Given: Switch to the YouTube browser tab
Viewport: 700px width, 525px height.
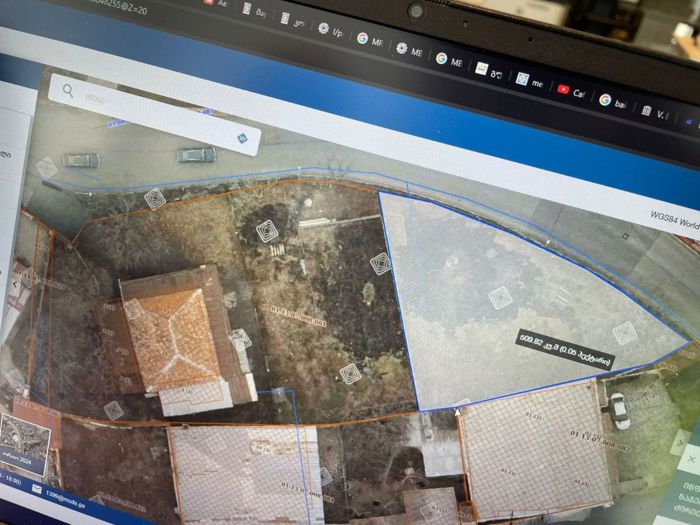Looking at the screenshot, I should (x=571, y=92).
